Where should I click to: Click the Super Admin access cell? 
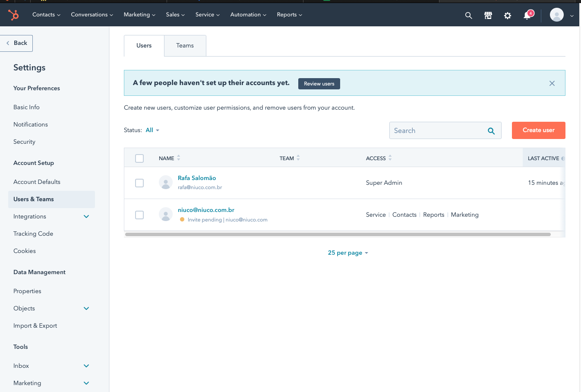point(384,183)
